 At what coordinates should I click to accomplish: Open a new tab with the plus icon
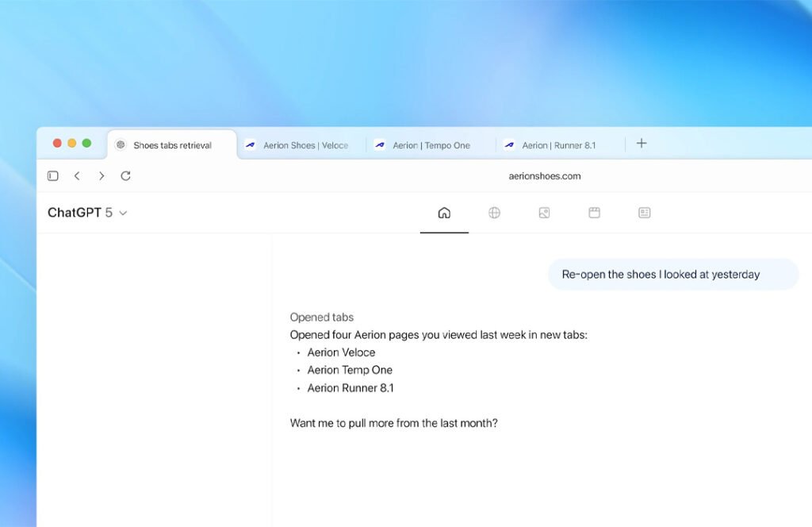(x=641, y=144)
